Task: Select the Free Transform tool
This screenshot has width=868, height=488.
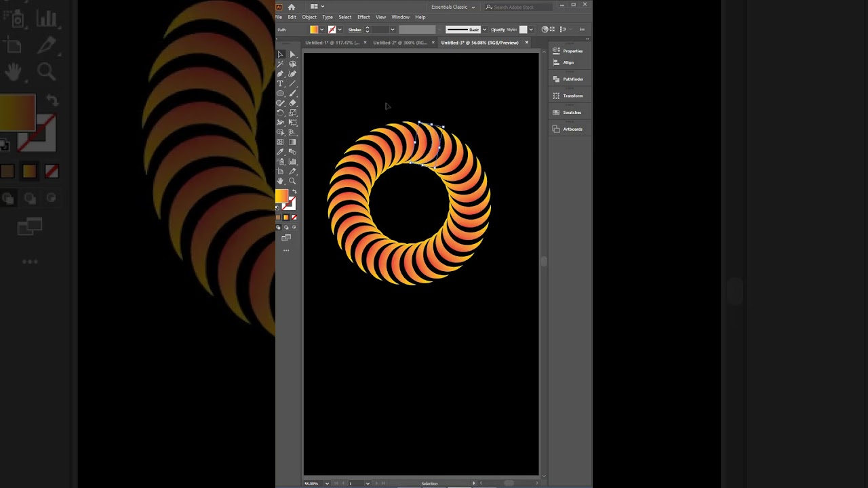Action: pyautogui.click(x=292, y=123)
